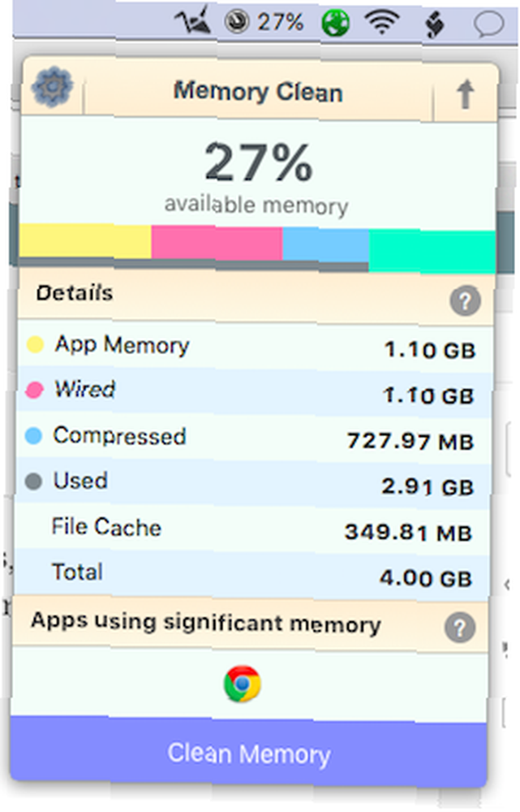Click the 27% available memory readout
This screenshot has width=520, height=812.
point(257,178)
